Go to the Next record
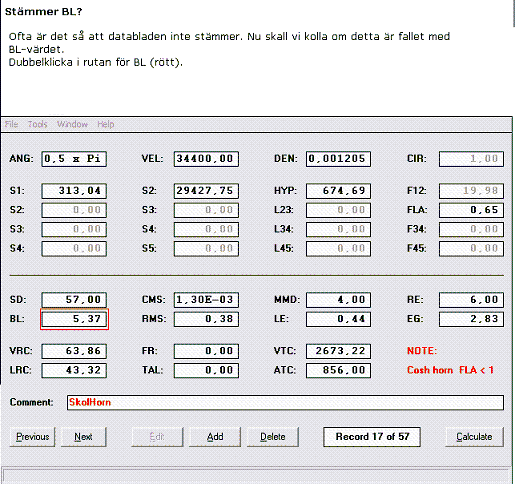The height and width of the screenshot is (484, 515). pyautogui.click(x=83, y=437)
